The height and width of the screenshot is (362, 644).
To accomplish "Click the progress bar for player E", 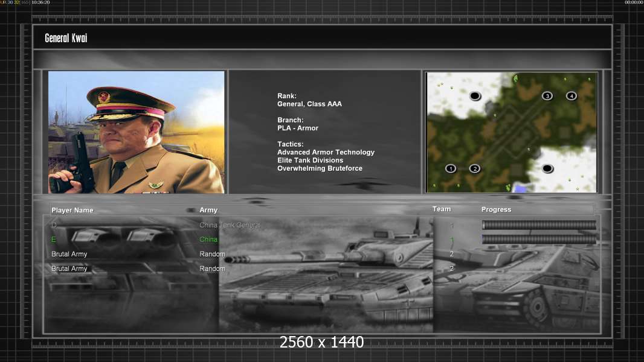I will point(539,240).
